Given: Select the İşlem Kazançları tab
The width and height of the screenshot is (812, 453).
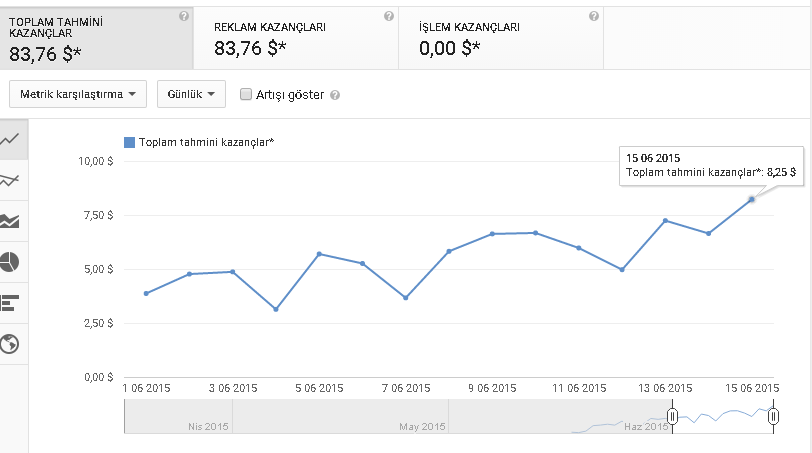Looking at the screenshot, I should click(501, 38).
